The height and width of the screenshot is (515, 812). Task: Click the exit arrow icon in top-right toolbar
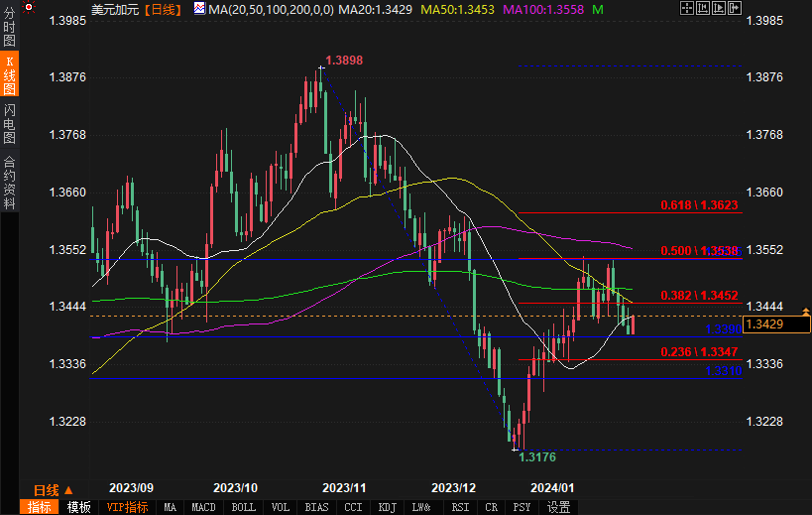point(735,8)
